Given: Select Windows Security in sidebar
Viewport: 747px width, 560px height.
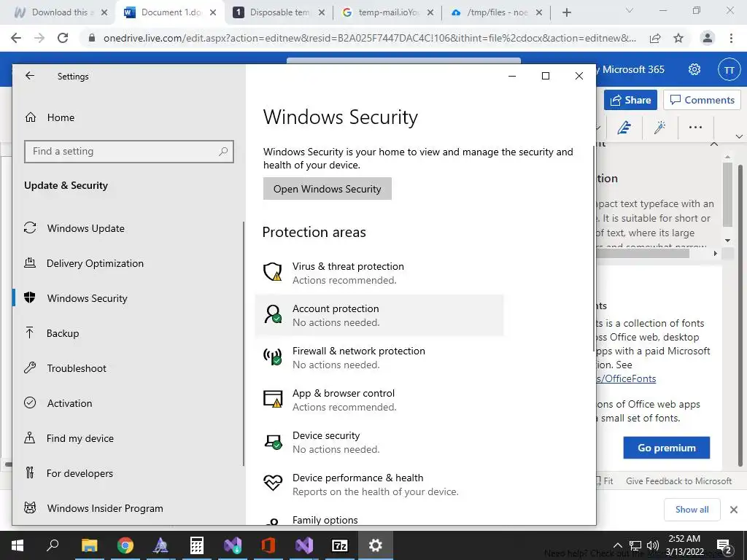Looking at the screenshot, I should (88, 298).
